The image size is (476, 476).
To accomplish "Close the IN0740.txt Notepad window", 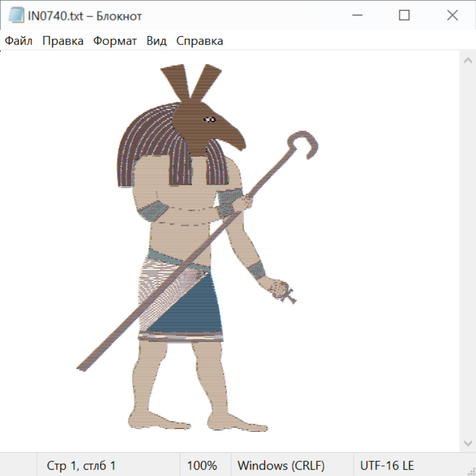I will click(x=452, y=16).
